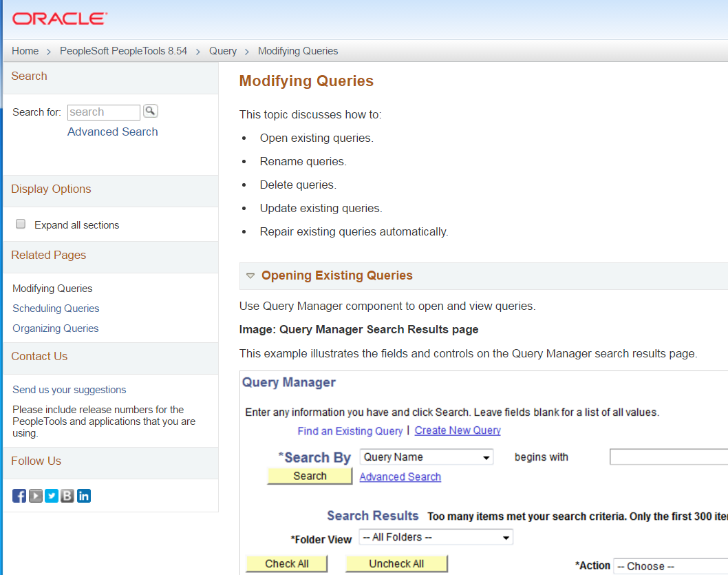Click the 'Rename queries.' bullet
Screen dimensions: 728x575
[303, 161]
